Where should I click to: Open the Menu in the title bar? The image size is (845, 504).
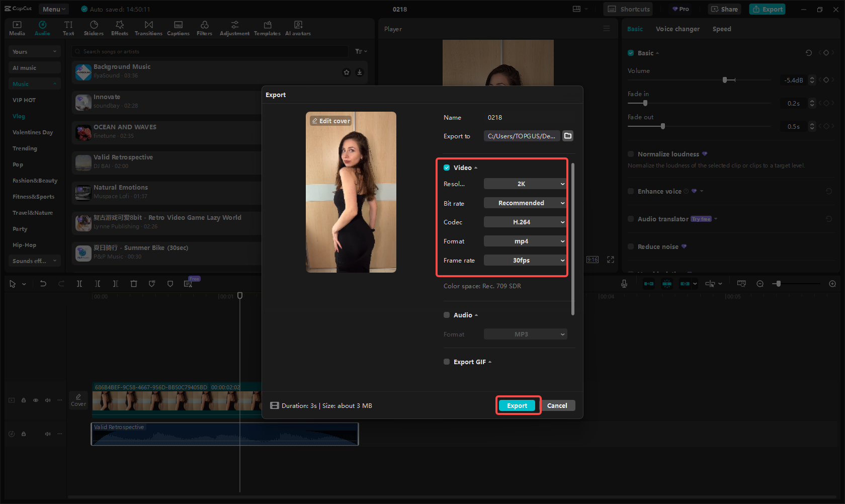pos(54,9)
